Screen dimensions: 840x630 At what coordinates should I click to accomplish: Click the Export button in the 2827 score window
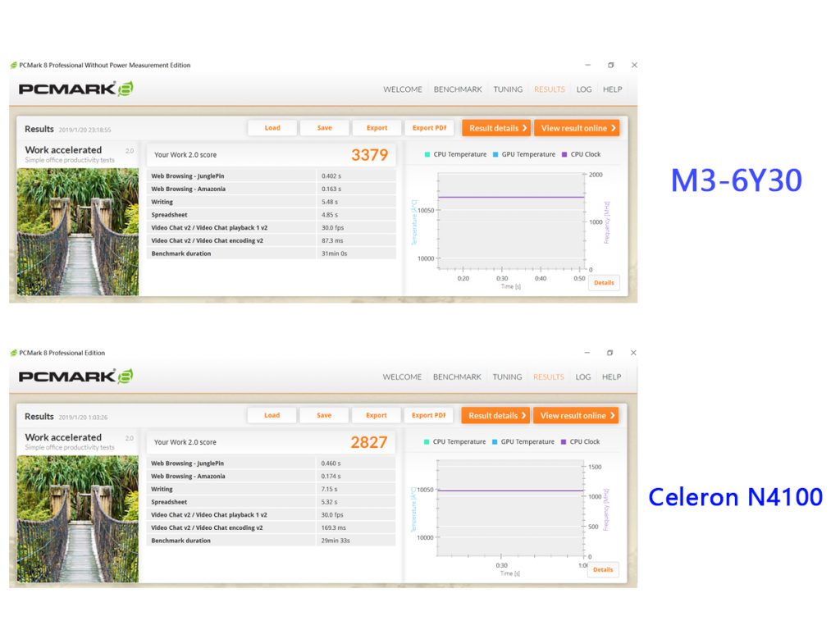coord(377,416)
